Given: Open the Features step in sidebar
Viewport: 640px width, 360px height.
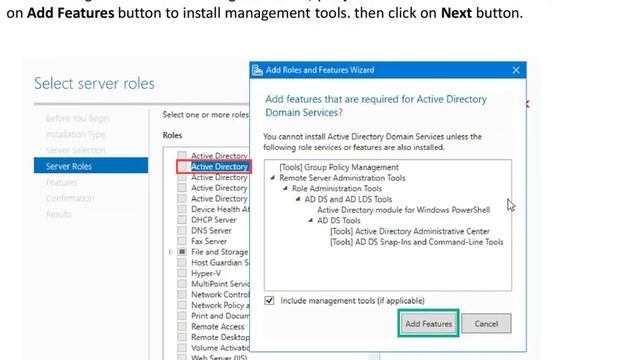Looking at the screenshot, I should pos(61,182).
